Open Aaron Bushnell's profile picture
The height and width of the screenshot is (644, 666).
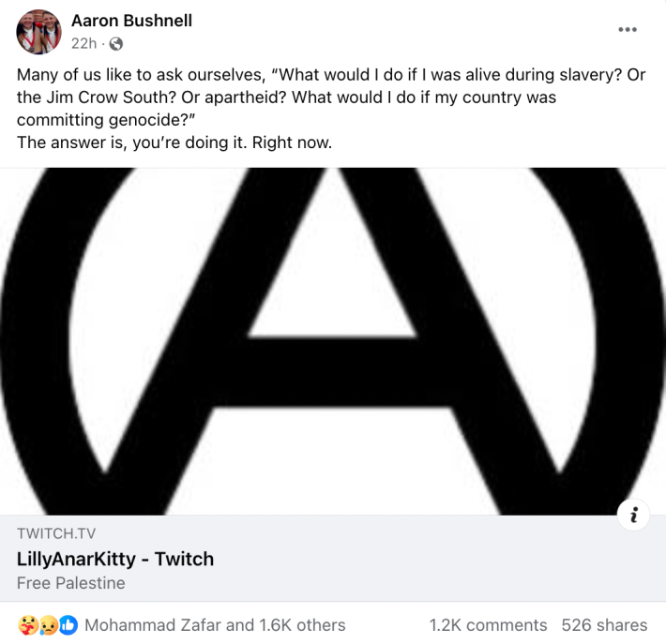pos(38,32)
